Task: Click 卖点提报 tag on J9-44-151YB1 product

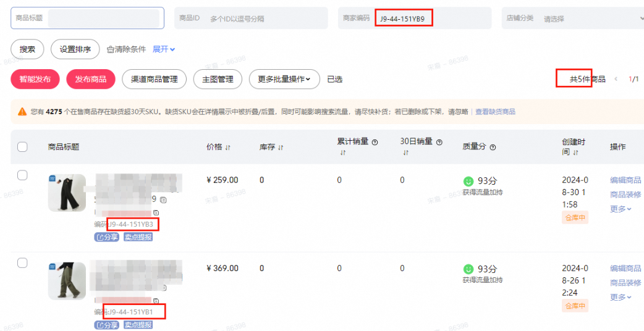Action: point(138,325)
